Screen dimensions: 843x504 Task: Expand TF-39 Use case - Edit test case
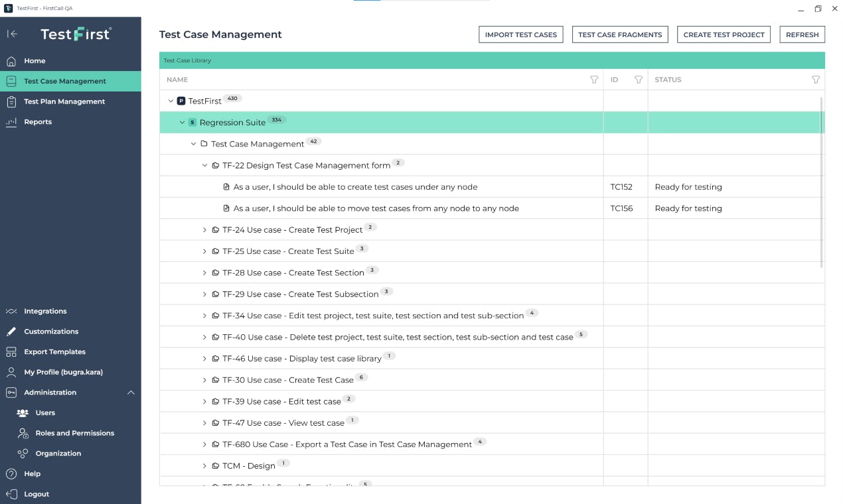205,401
